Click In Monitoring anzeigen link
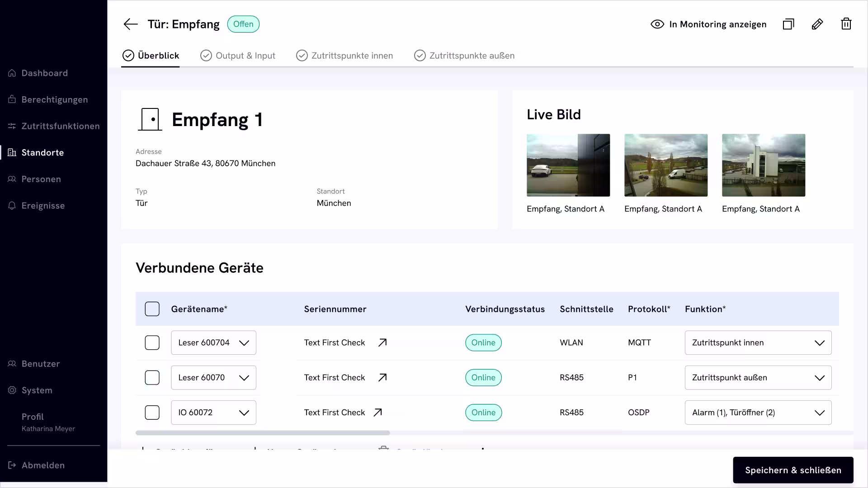Screen dimensions: 868x488 click(x=708, y=24)
